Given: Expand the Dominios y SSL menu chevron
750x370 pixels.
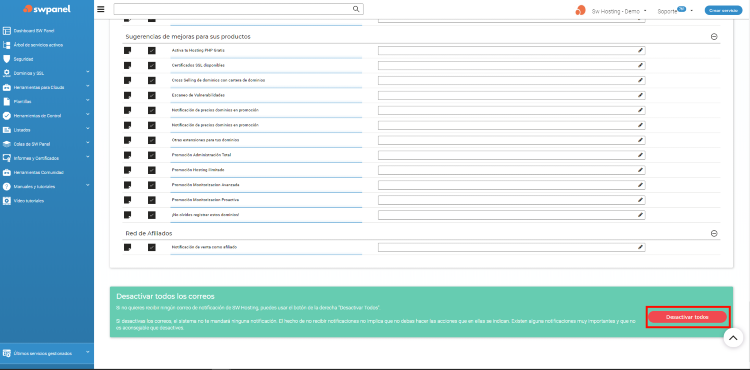Looking at the screenshot, I should click(88, 72).
